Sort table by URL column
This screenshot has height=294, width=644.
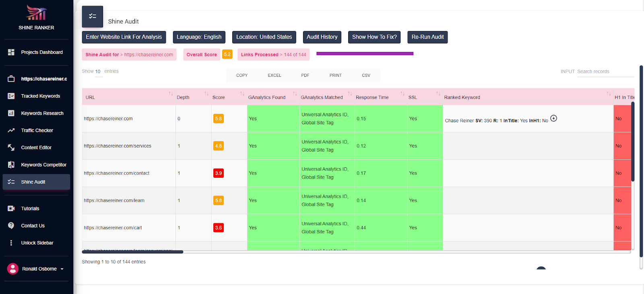click(x=171, y=94)
